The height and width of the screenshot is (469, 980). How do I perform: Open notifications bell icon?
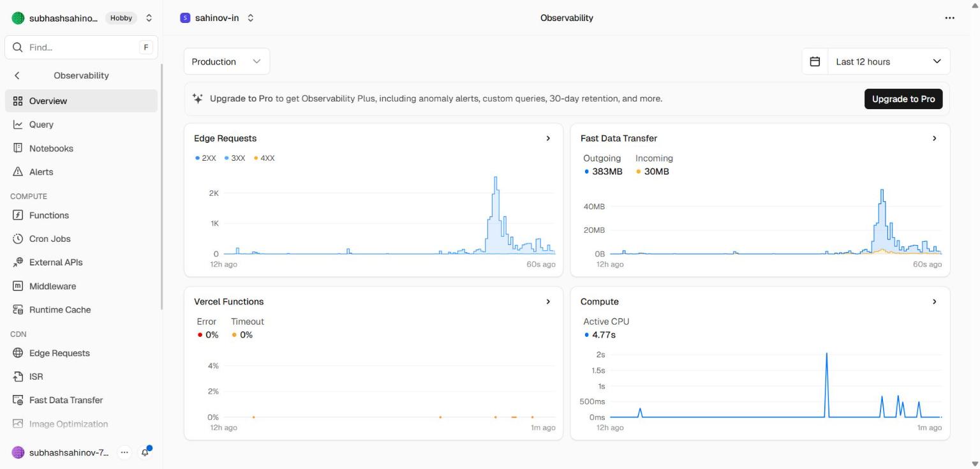click(x=145, y=452)
